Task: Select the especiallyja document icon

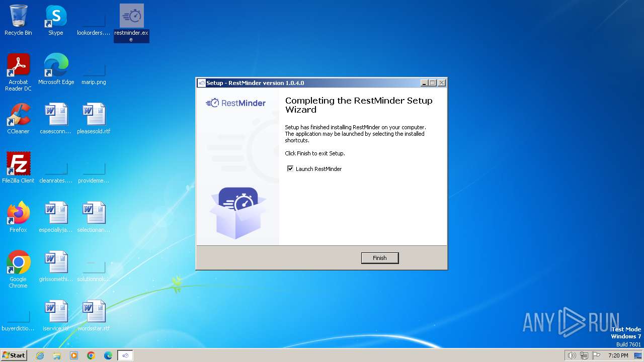Action: tap(56, 217)
